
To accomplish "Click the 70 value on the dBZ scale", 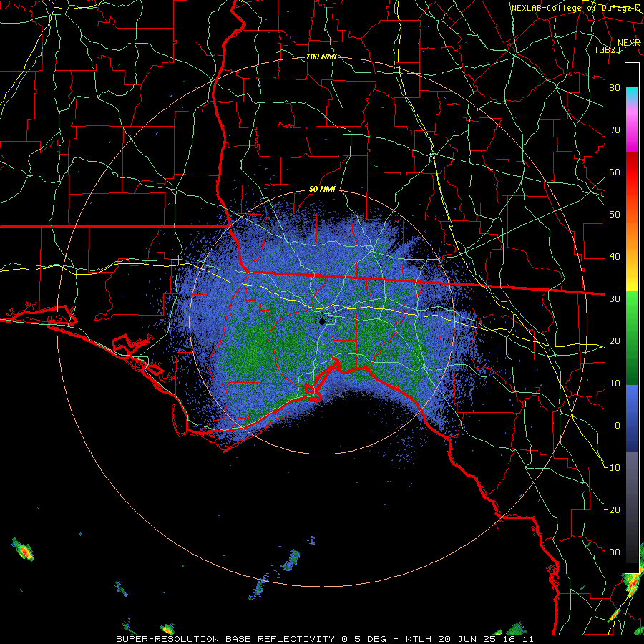I will [x=615, y=130].
